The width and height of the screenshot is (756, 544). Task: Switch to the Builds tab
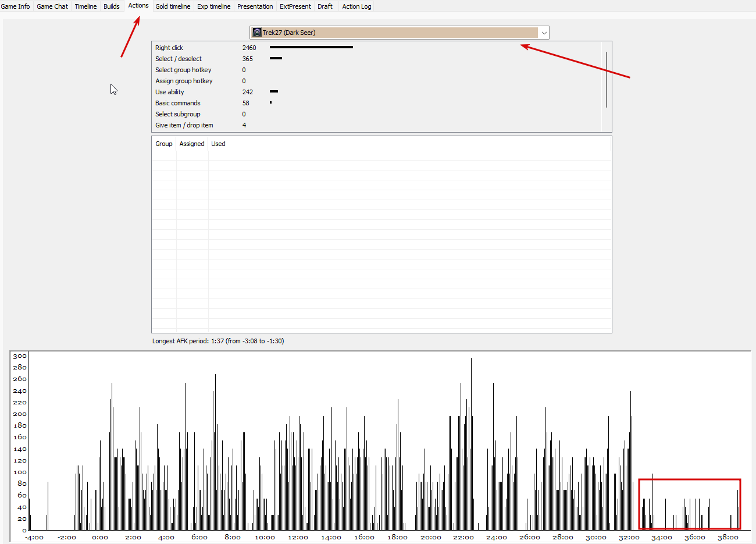[x=112, y=6]
